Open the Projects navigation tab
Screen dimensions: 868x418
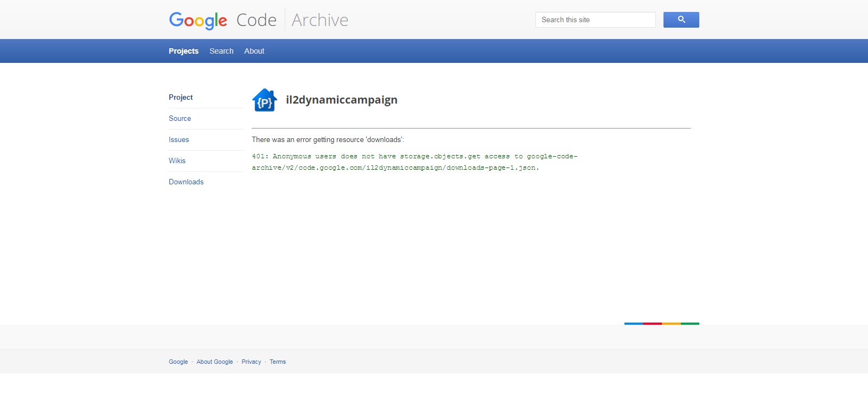(183, 51)
